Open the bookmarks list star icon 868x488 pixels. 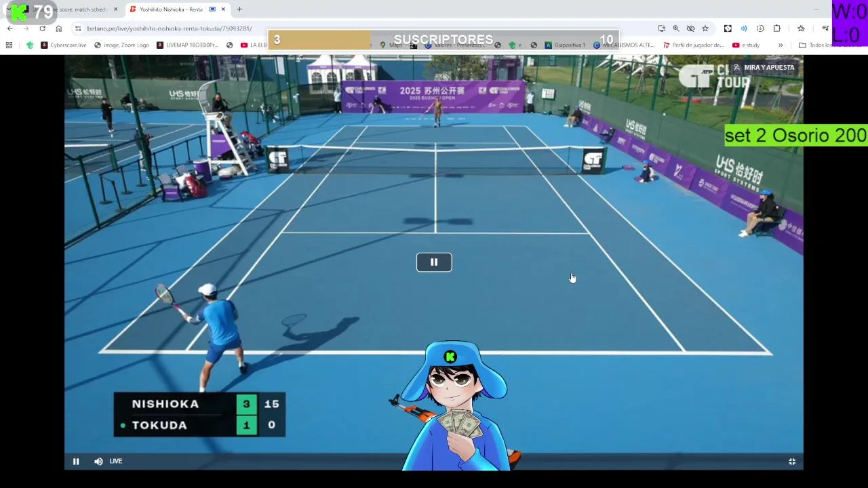pos(801,28)
